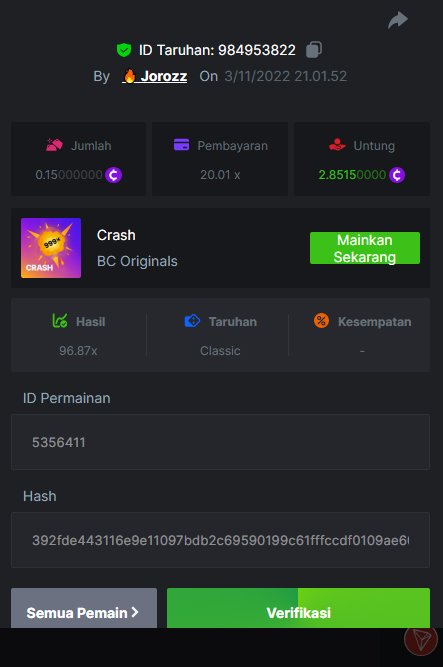Click the Verifikasi button

point(298,608)
